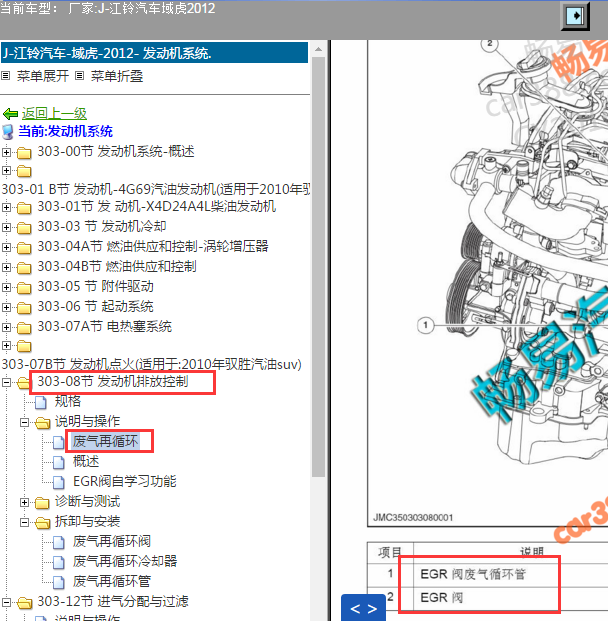Expand 303-07A节 电热塞系统 node

click(6, 327)
